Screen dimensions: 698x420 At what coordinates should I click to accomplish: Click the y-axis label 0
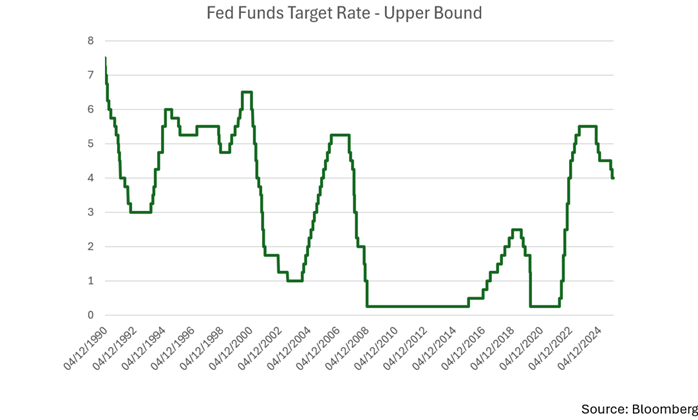click(x=91, y=316)
